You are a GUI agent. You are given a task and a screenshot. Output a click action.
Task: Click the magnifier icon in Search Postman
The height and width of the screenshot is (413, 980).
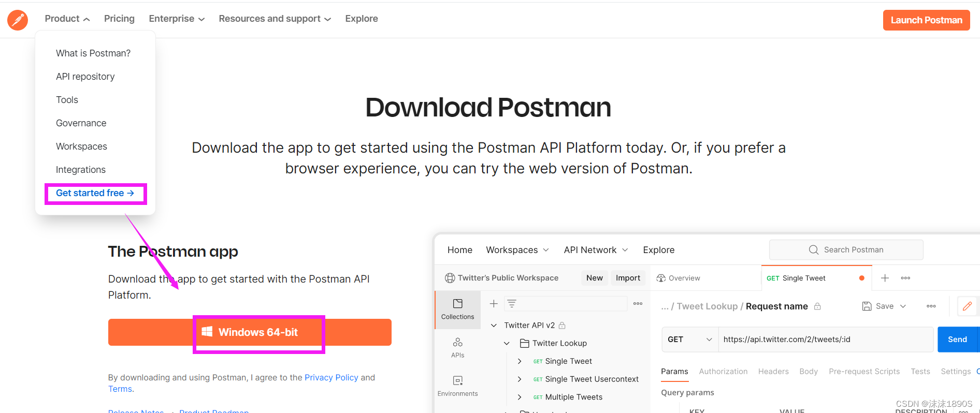[x=814, y=250]
